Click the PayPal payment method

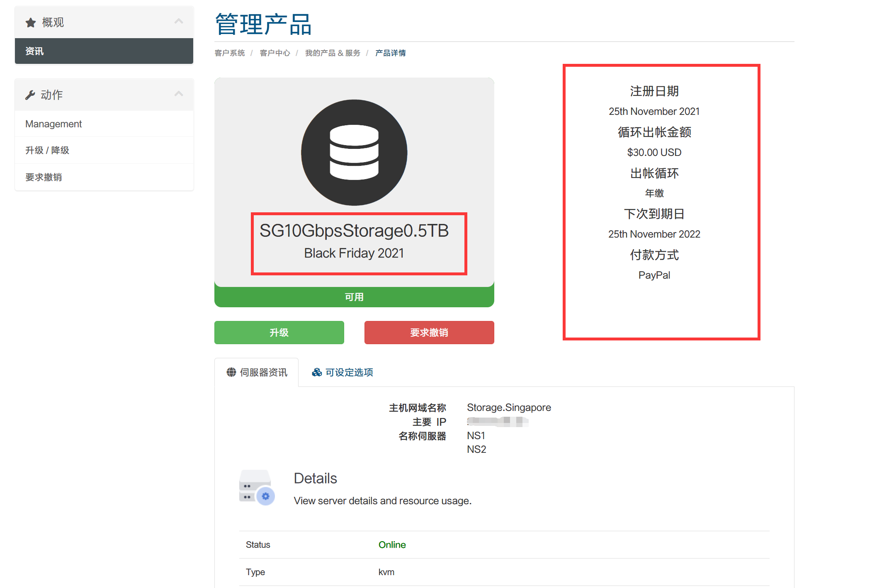point(654,275)
